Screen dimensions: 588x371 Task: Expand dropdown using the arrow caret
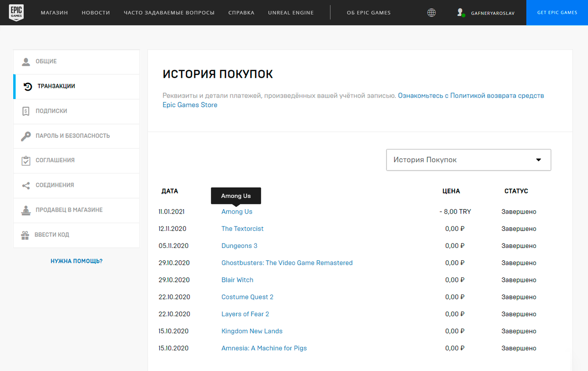539,160
